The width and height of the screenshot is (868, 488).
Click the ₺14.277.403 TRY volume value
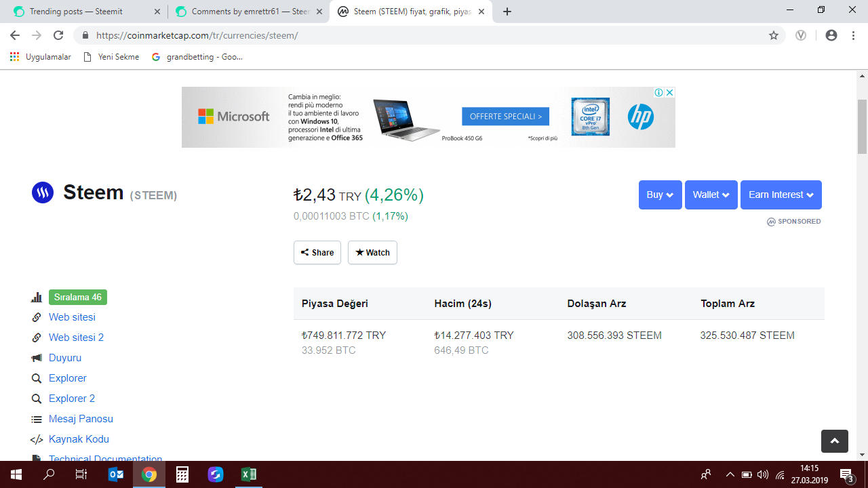tap(474, 335)
